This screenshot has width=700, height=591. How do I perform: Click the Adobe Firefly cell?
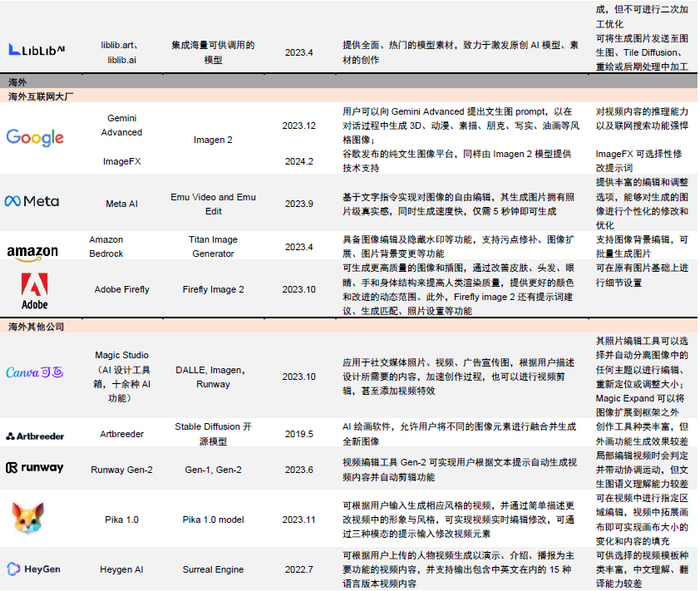coord(121,289)
